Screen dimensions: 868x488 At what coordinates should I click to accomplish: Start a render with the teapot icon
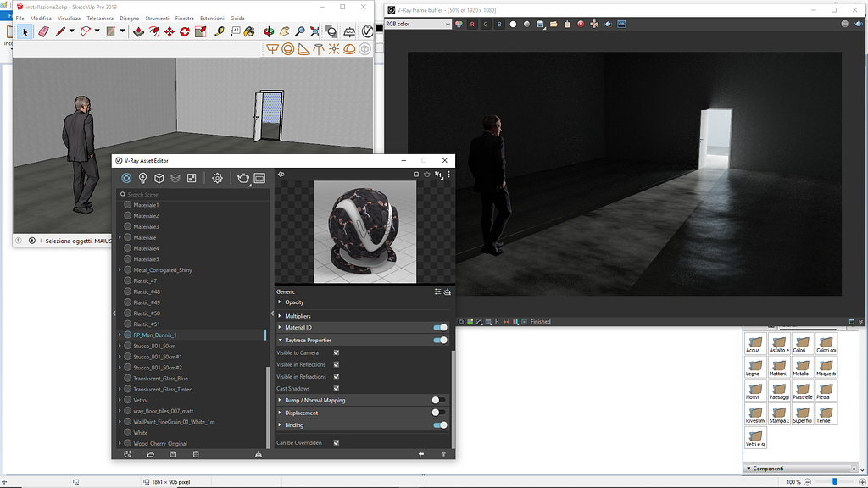pyautogui.click(x=242, y=178)
